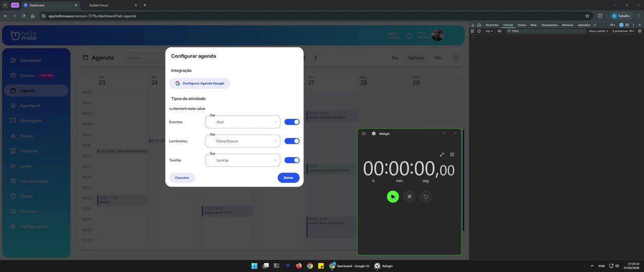Open DevTools Fontes tab
Viewport: 644px width, 272px height.
522,25
